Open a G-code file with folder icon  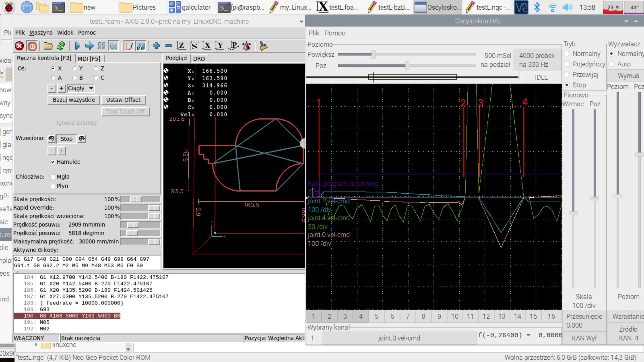48,46
